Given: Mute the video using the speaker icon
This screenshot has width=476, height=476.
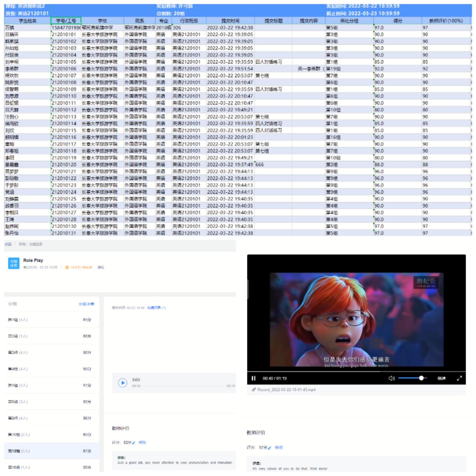Looking at the screenshot, I should (x=391, y=378).
